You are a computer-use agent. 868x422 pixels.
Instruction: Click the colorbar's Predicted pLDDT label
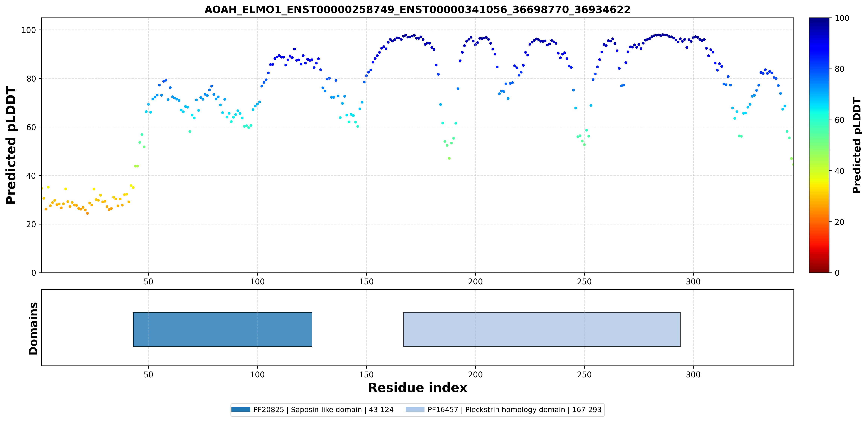857,145
